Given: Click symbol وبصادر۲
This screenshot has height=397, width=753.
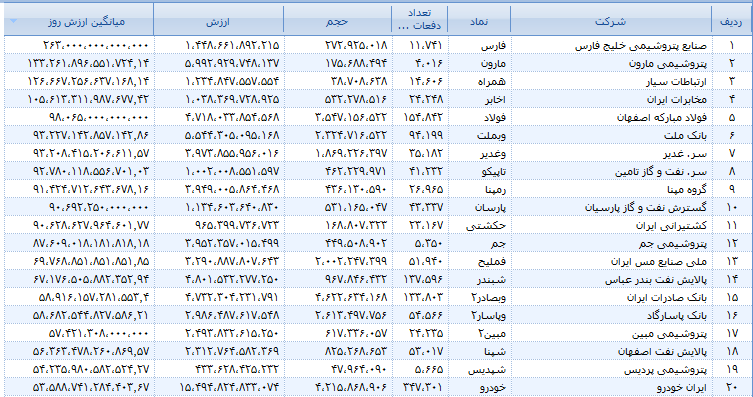Looking at the screenshot, I should pos(489,298).
